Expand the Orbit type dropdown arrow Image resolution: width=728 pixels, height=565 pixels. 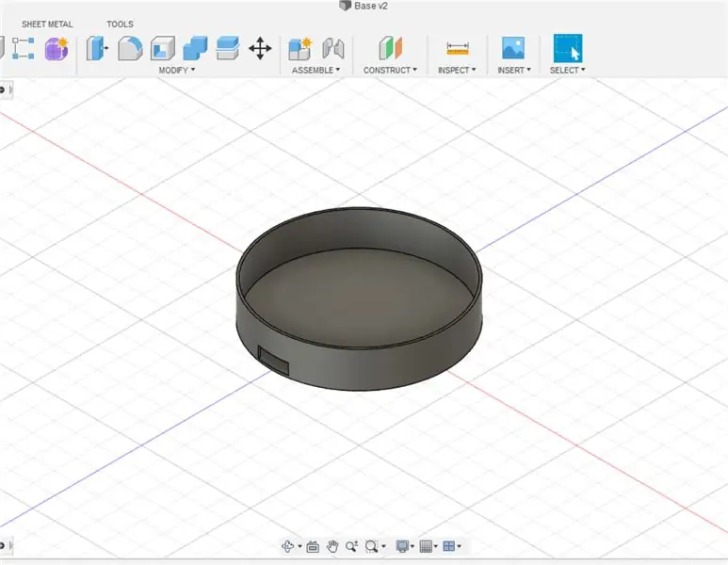pos(299,547)
